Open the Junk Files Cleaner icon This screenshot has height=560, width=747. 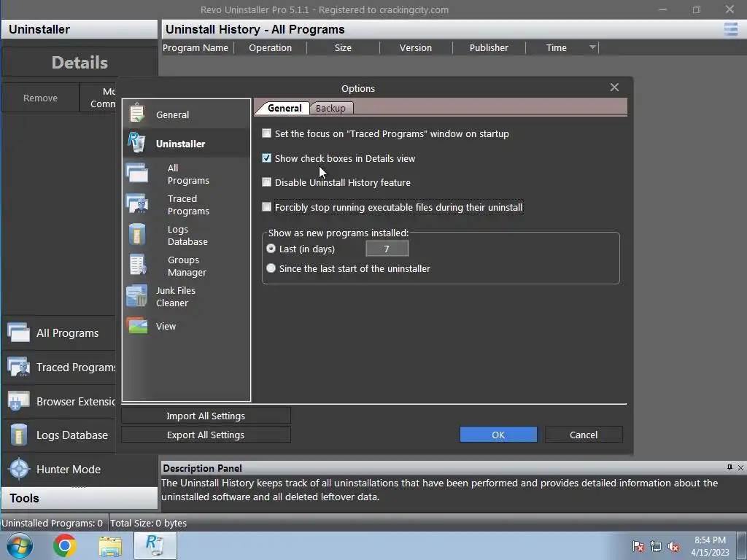[136, 296]
